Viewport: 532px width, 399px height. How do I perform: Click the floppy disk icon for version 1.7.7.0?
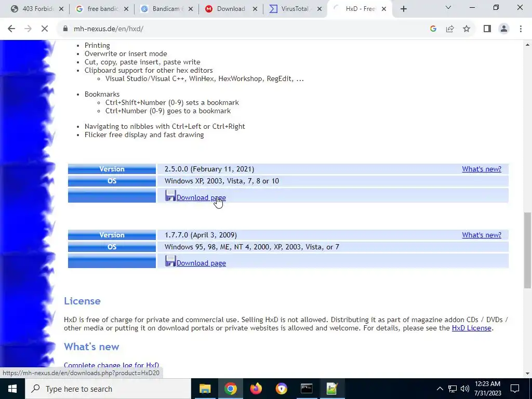pos(170,261)
